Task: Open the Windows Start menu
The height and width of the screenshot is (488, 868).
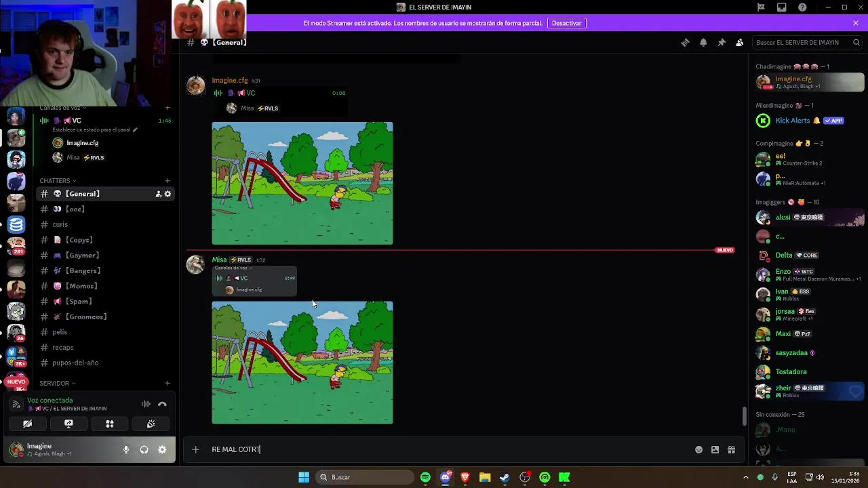Action: click(304, 477)
